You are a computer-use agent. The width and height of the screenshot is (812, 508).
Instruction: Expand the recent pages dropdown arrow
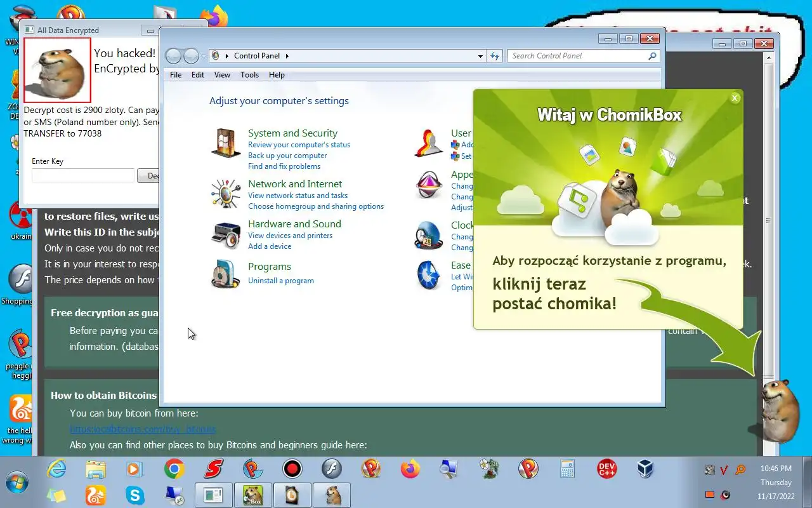[x=204, y=57]
